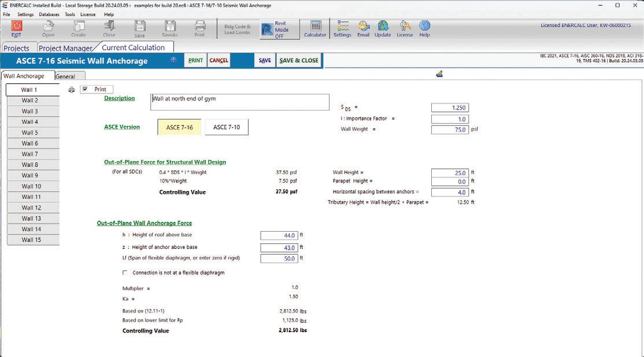Image resolution: width=644 pixels, height=357 pixels.
Task: Click the Lf flexible diaphragm span field
Action: (x=279, y=259)
